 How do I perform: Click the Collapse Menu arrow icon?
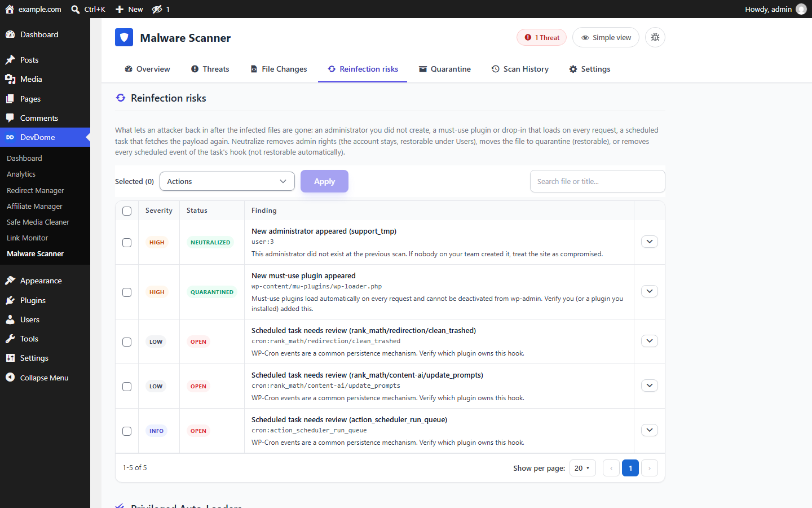tap(10, 378)
